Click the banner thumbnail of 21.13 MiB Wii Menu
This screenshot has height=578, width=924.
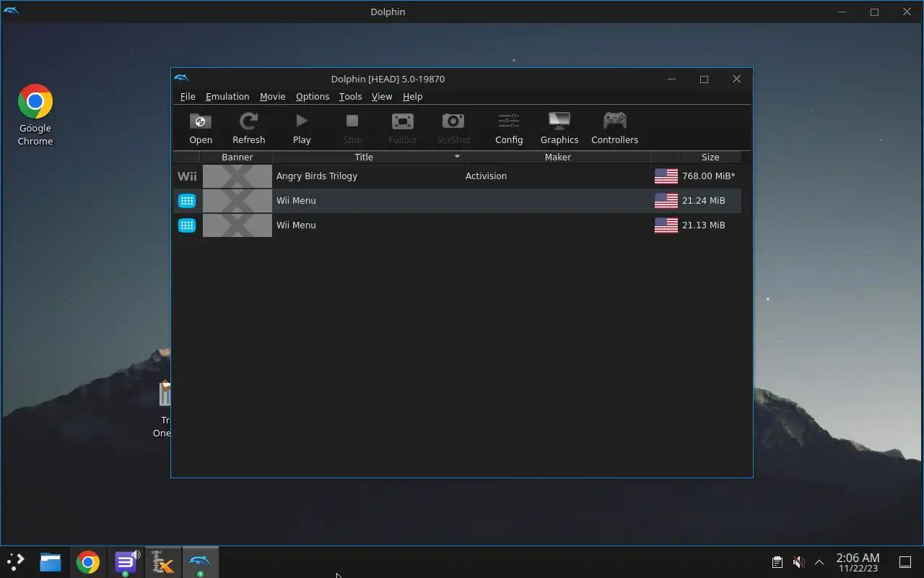pos(237,225)
